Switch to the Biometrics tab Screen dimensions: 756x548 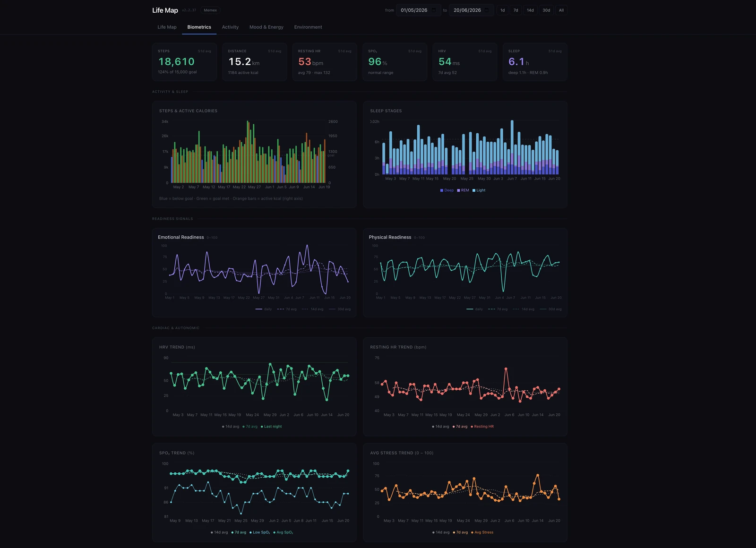[199, 27]
